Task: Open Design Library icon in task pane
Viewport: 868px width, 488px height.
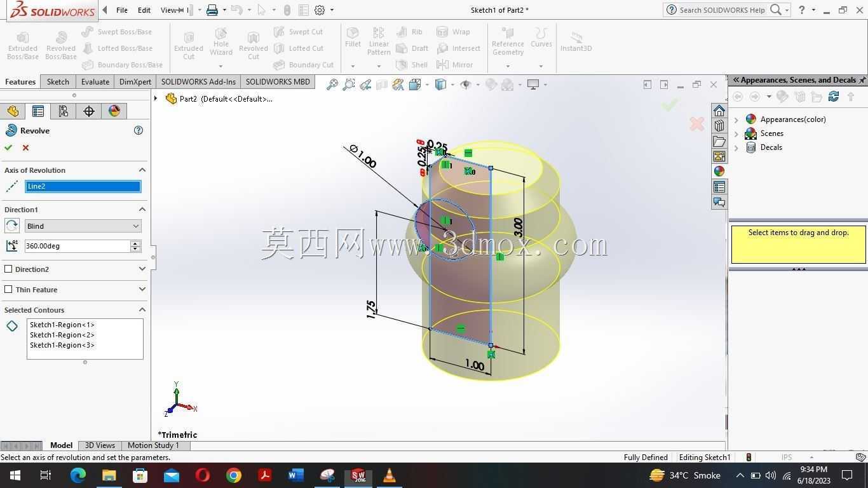Action: click(x=719, y=126)
